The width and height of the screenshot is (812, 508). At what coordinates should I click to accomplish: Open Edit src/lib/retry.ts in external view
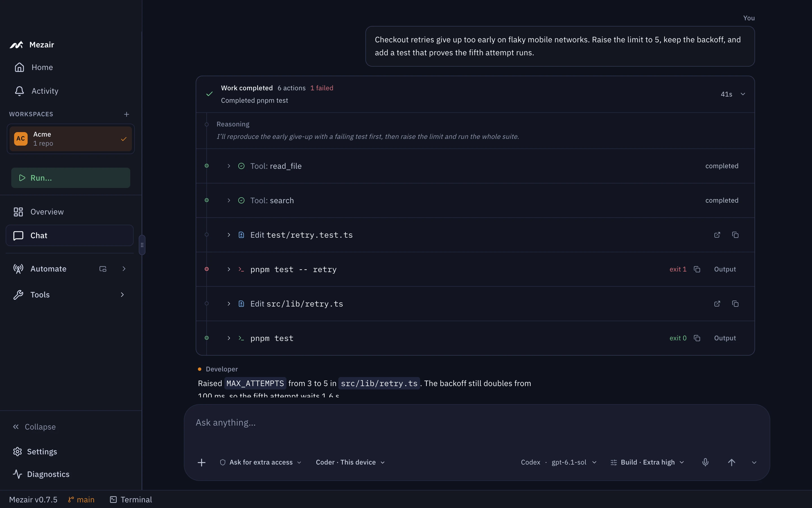[717, 304]
